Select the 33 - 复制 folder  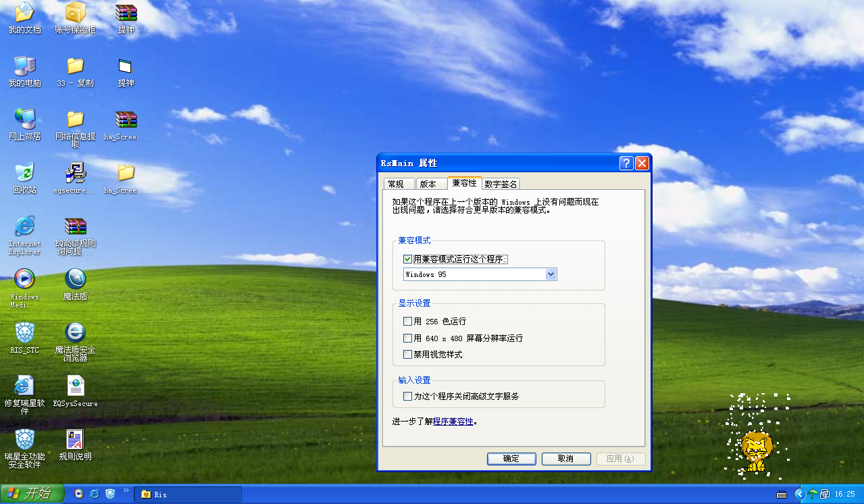click(x=75, y=72)
